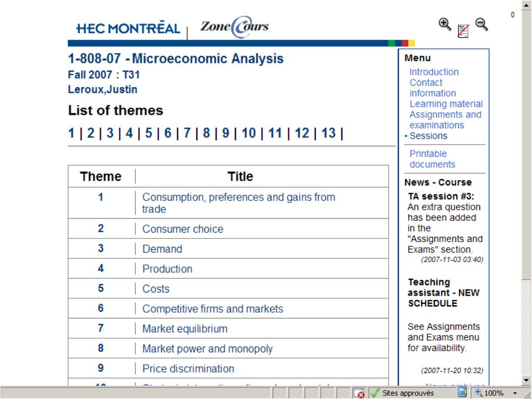This screenshot has height=399, width=532.
Task: Click theme number 1 in table
Action: click(x=101, y=197)
